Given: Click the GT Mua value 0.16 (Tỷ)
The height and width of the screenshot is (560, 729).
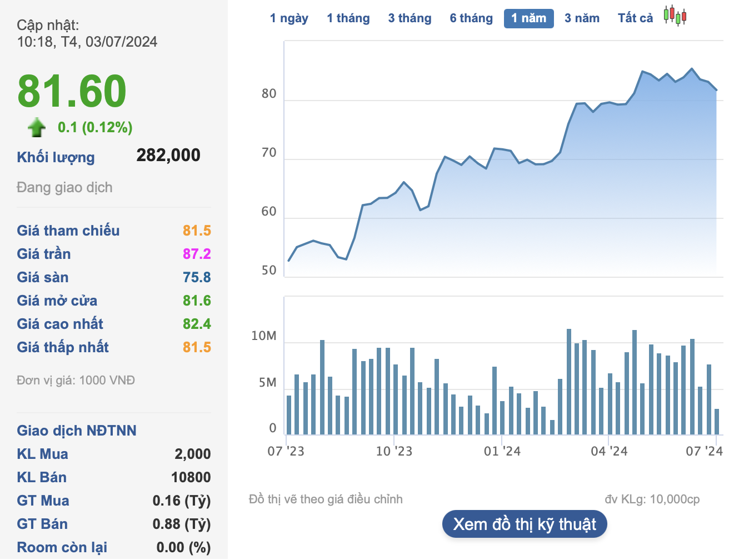Looking at the screenshot, I should [x=182, y=501].
